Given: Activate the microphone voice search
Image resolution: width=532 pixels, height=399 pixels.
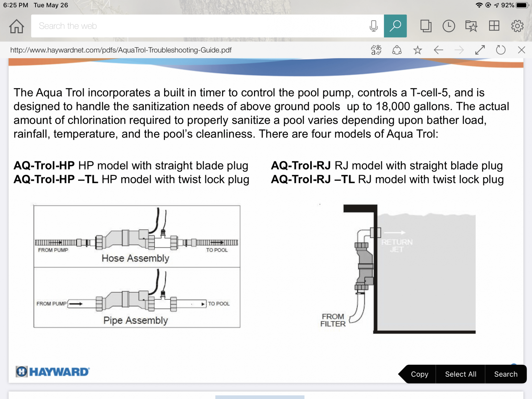Looking at the screenshot, I should click(x=374, y=26).
